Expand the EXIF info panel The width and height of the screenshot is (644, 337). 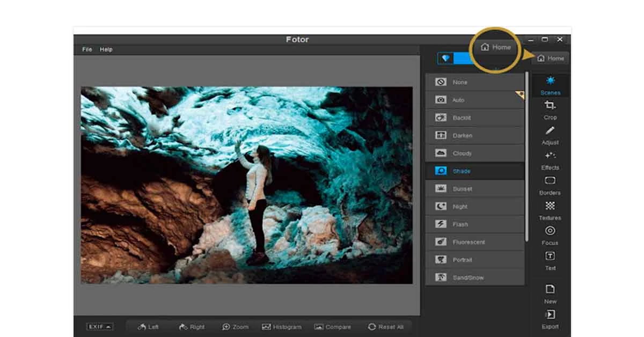point(99,326)
